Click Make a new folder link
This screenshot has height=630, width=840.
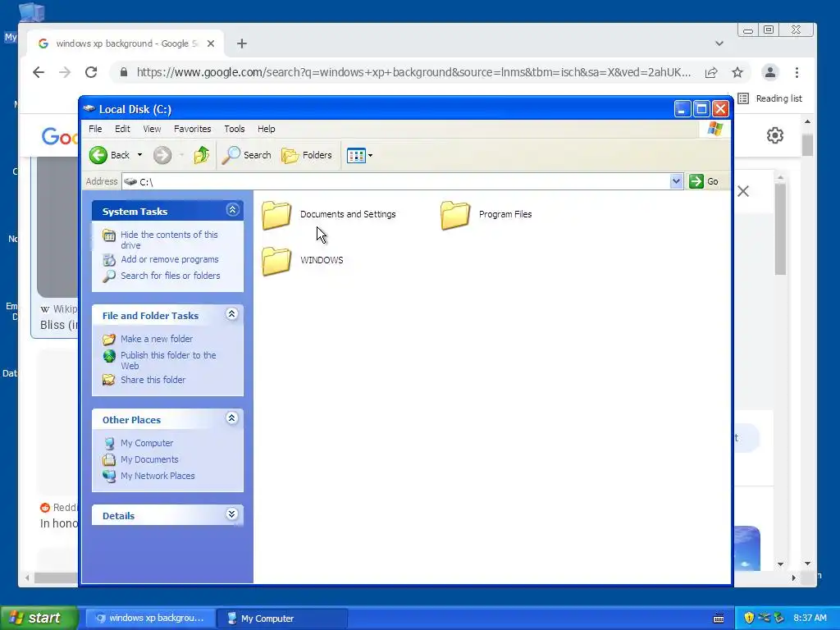point(157,339)
